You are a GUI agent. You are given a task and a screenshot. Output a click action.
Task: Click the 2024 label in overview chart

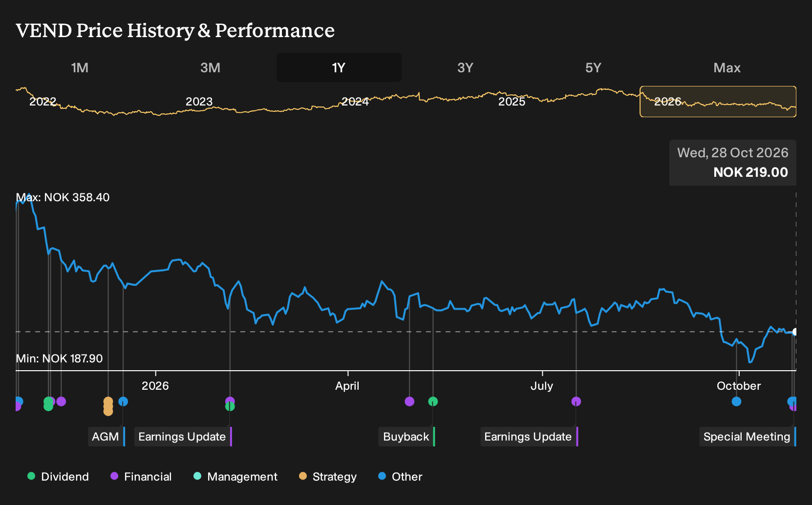[355, 102]
